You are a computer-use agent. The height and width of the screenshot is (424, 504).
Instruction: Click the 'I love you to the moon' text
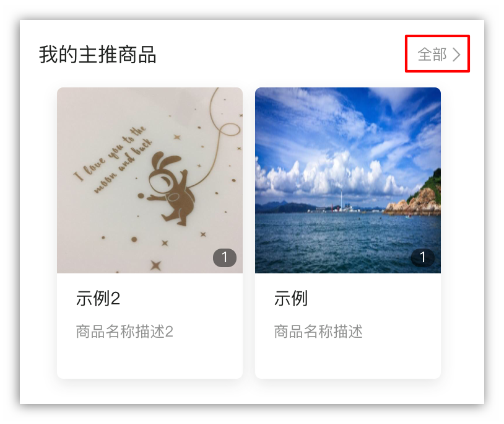[x=113, y=160]
